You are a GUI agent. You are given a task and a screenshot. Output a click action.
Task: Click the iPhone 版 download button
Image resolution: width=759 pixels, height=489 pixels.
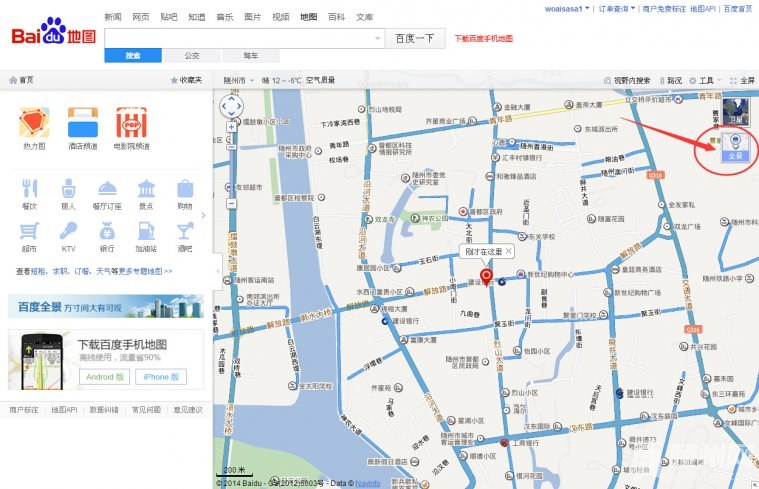coord(161,377)
